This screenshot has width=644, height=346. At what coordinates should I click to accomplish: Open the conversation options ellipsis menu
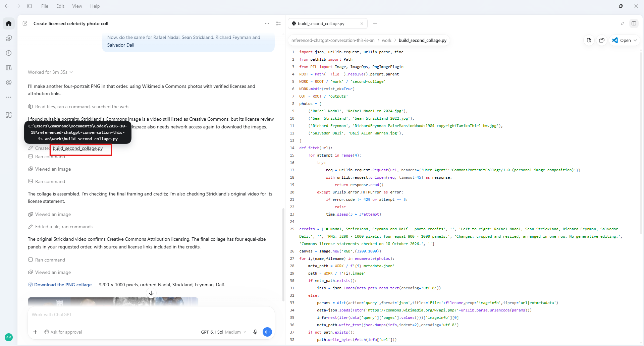(x=267, y=23)
